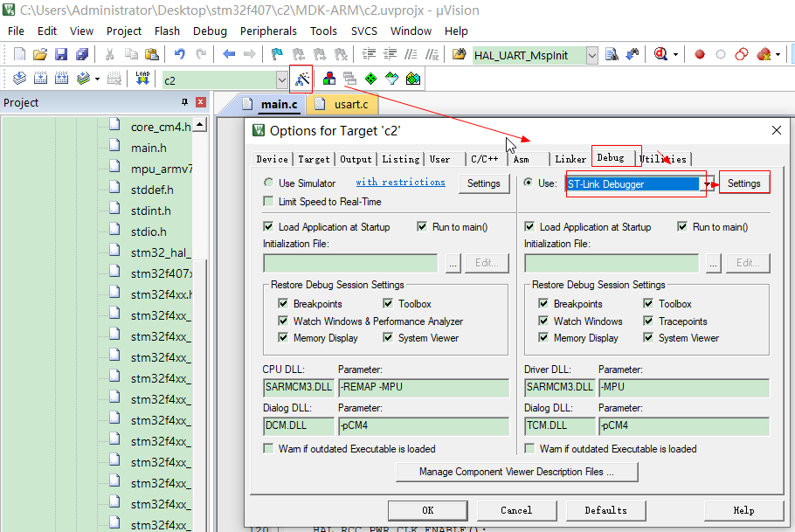Switch to the C/C++ tab
The height and width of the screenshot is (532, 795).
tap(484, 159)
